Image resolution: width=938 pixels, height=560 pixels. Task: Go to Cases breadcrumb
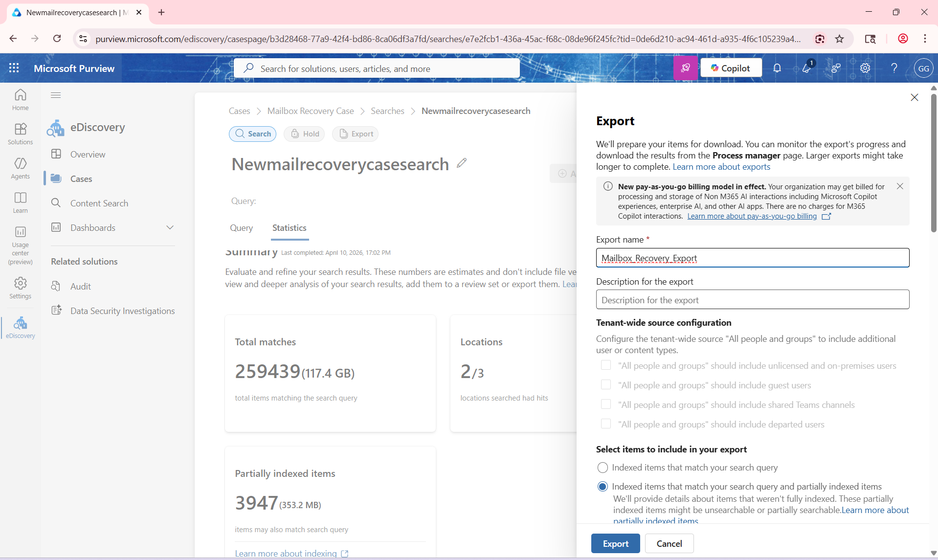click(x=239, y=111)
